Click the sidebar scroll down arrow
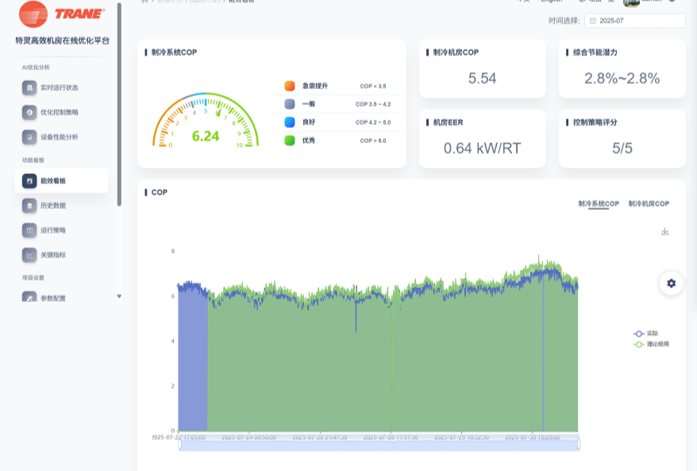 [x=119, y=296]
